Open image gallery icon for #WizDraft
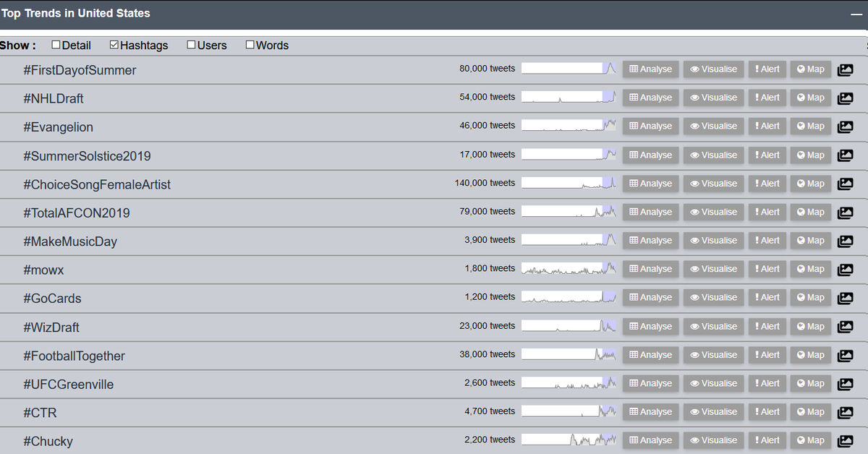Image resolution: width=868 pixels, height=454 pixels. [845, 327]
